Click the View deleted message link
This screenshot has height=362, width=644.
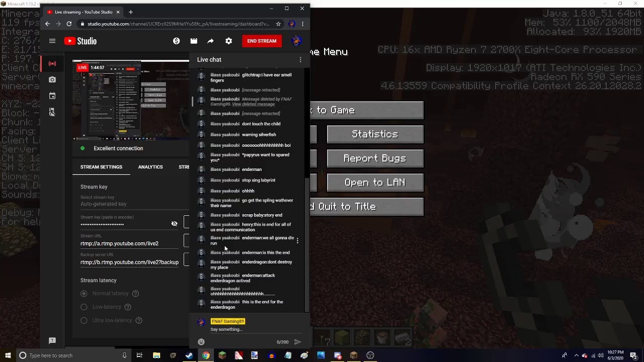pyautogui.click(x=253, y=104)
